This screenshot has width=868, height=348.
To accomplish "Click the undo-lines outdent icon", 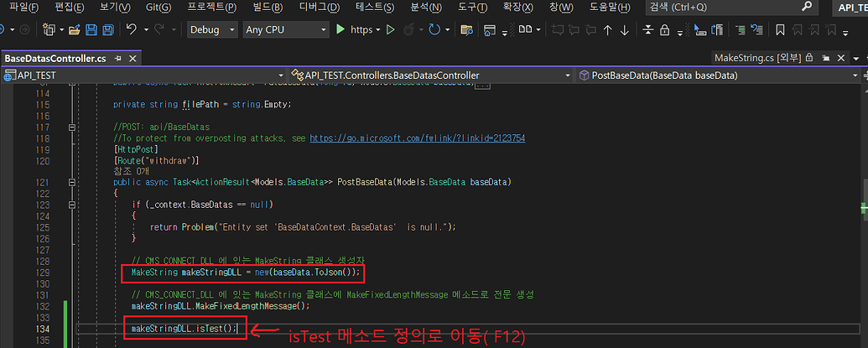I will coord(756,30).
